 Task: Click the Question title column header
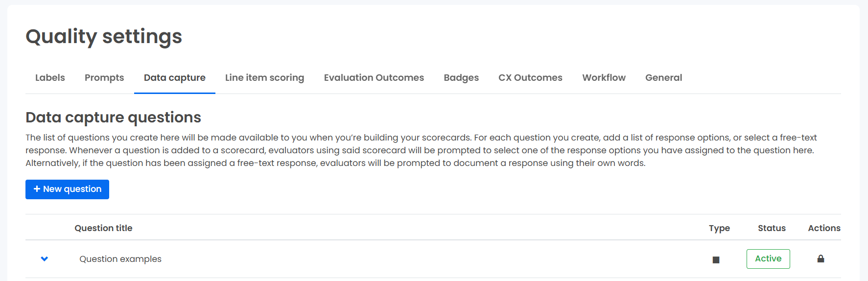click(103, 228)
